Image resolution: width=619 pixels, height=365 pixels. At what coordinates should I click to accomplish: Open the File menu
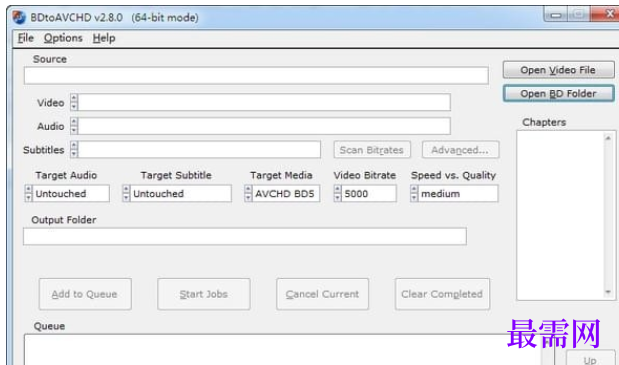[x=26, y=38]
